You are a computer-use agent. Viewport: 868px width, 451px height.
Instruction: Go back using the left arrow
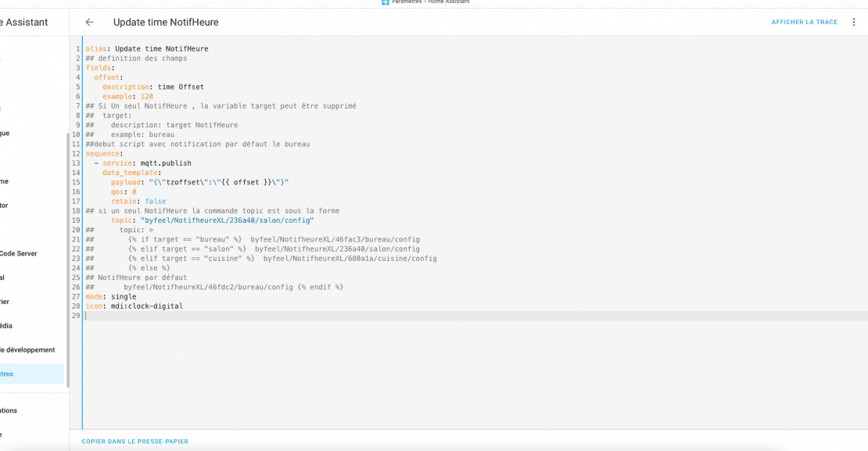[89, 23]
